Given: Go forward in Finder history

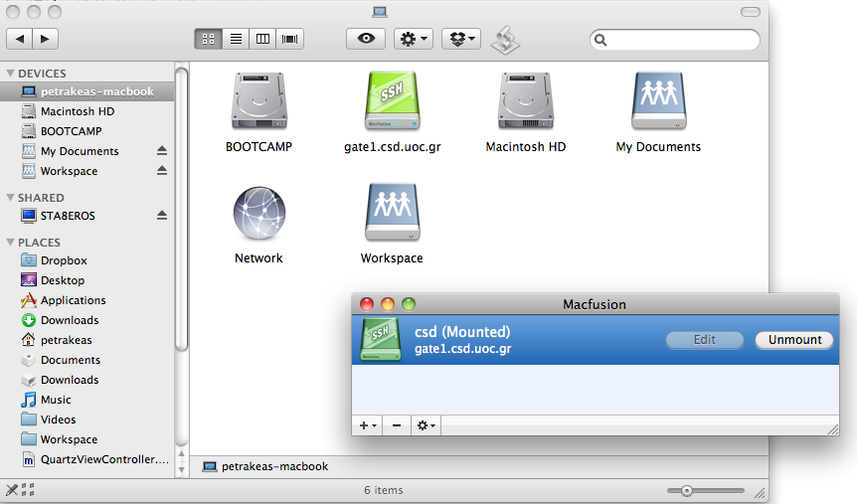Looking at the screenshot, I should (46, 39).
